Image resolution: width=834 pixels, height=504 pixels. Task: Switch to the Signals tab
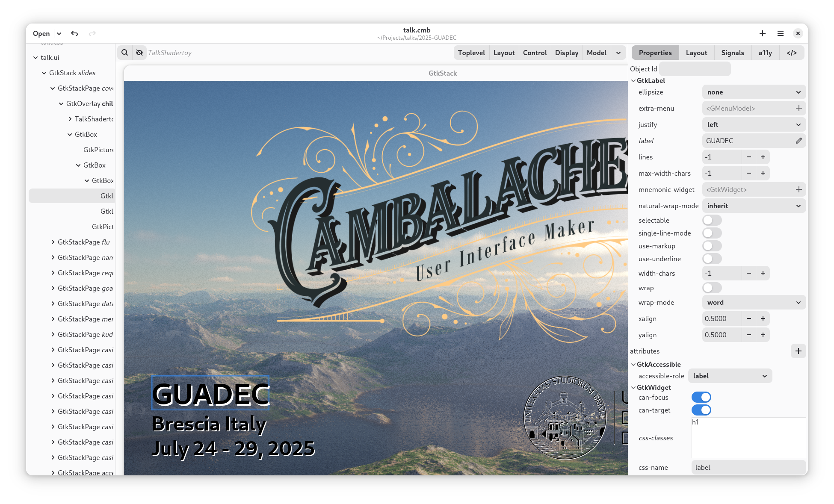[732, 53]
